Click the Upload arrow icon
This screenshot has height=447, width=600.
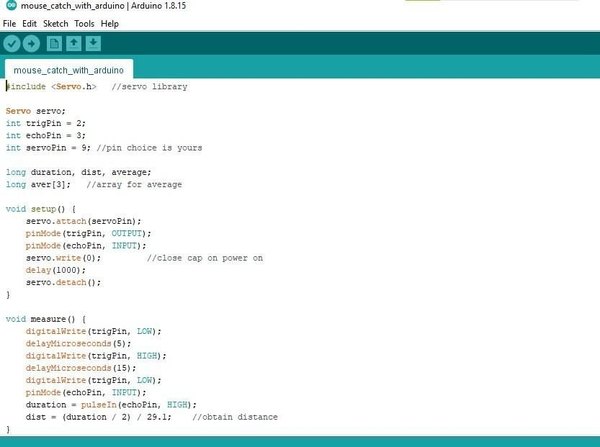point(31,44)
